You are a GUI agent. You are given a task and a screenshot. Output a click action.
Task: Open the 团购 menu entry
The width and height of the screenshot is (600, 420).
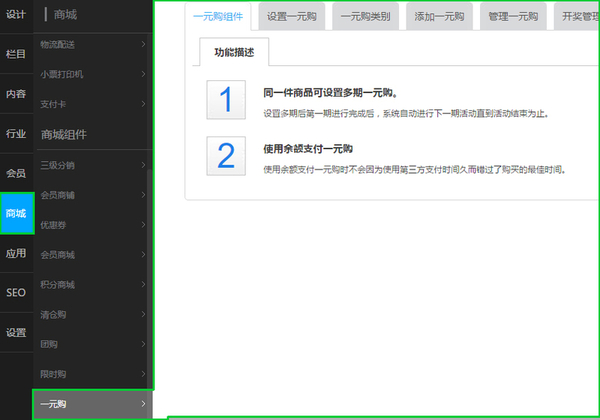tap(92, 344)
